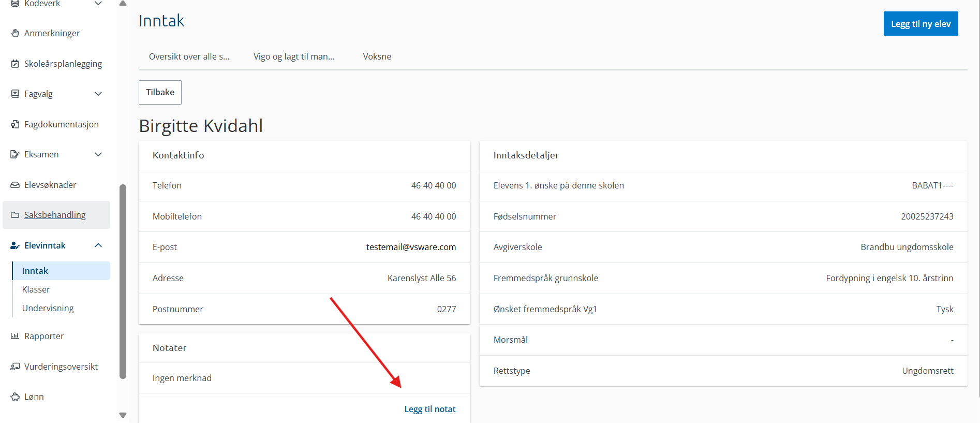This screenshot has width=980, height=423.
Task: Click the email testemail@vsware.com
Action: (x=411, y=247)
